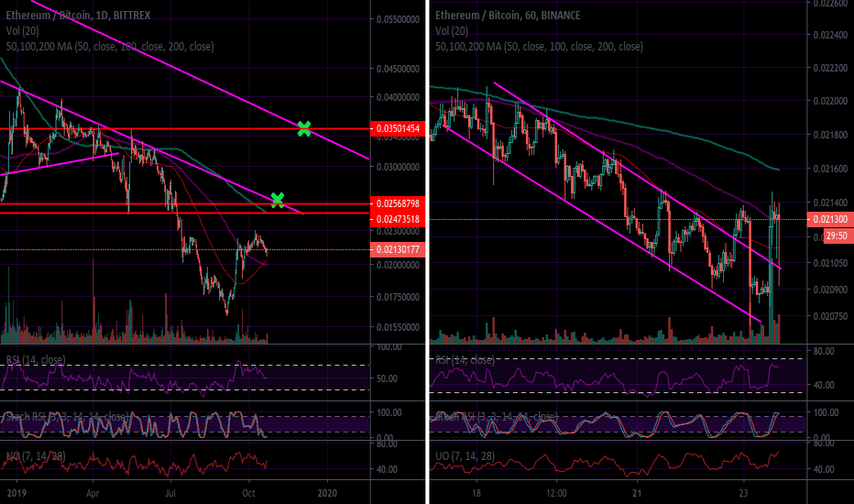Click the 0.021400 price scale value

tap(830, 203)
